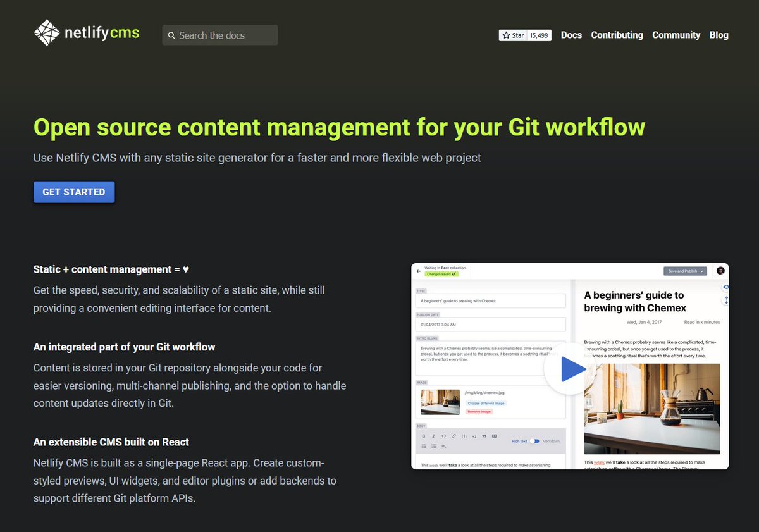Click the Rich text label
The height and width of the screenshot is (532, 759).
pyautogui.click(x=519, y=441)
